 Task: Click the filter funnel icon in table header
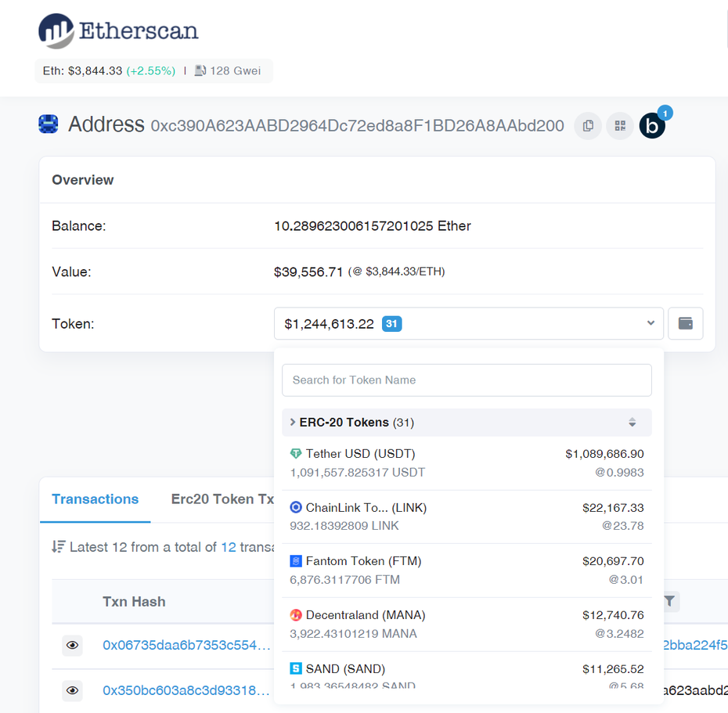point(669,602)
